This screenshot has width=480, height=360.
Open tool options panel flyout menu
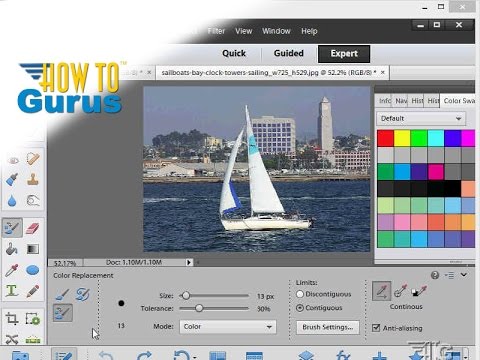click(x=450, y=275)
